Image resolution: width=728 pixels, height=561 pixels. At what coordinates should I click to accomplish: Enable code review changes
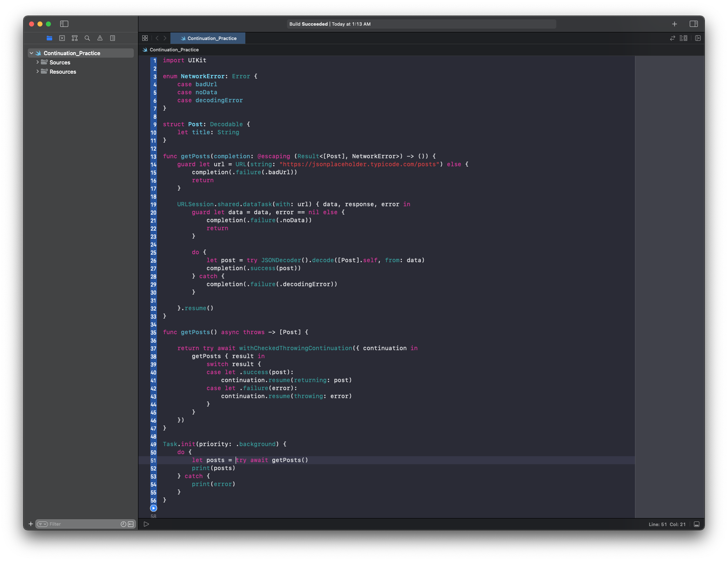[x=672, y=38]
